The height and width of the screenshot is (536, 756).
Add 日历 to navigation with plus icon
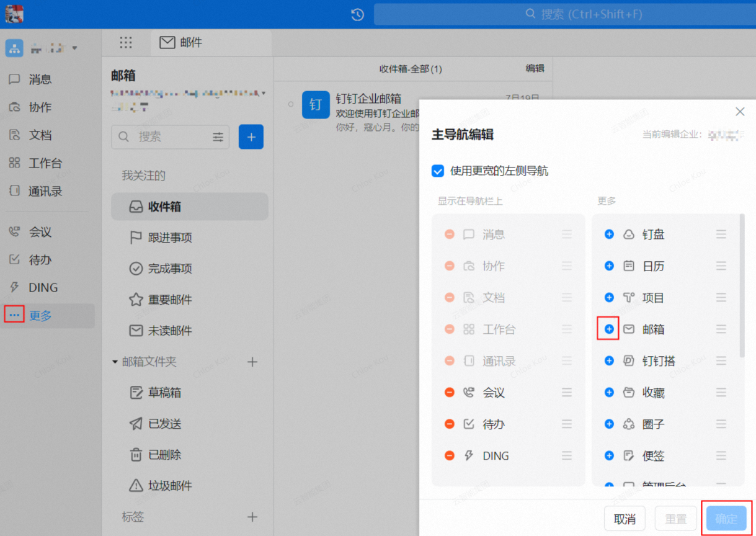click(609, 266)
